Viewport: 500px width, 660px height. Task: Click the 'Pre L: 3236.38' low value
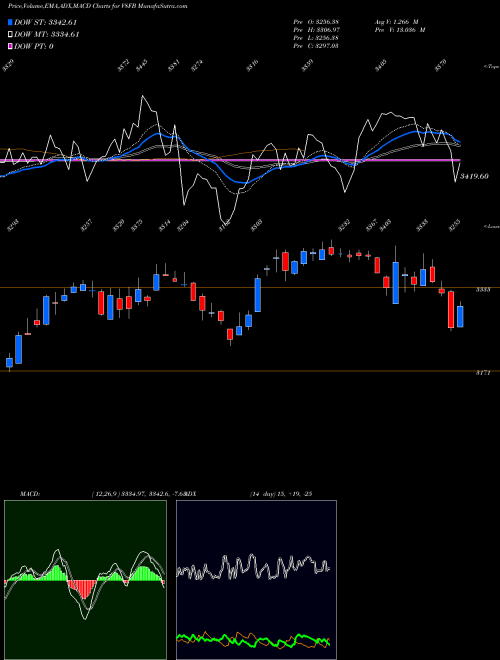[316, 37]
